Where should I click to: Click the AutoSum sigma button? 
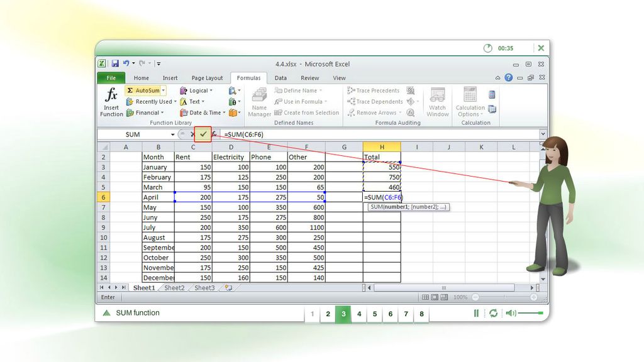(143, 90)
